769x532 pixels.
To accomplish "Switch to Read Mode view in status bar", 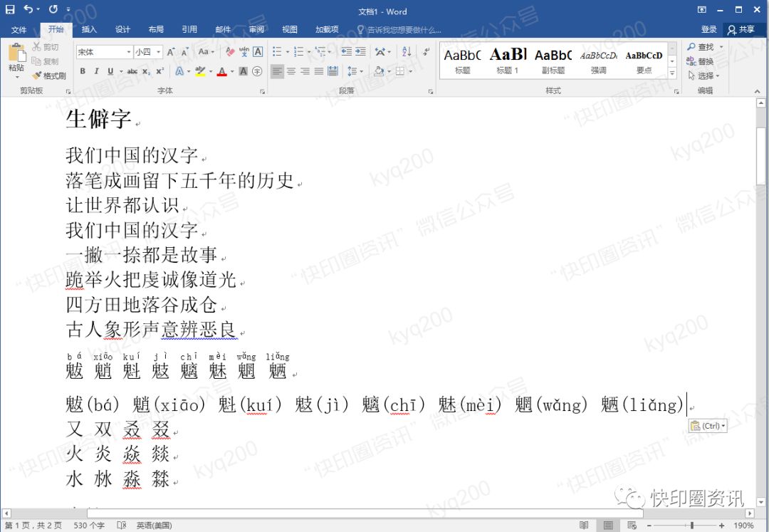I will tap(584, 525).
